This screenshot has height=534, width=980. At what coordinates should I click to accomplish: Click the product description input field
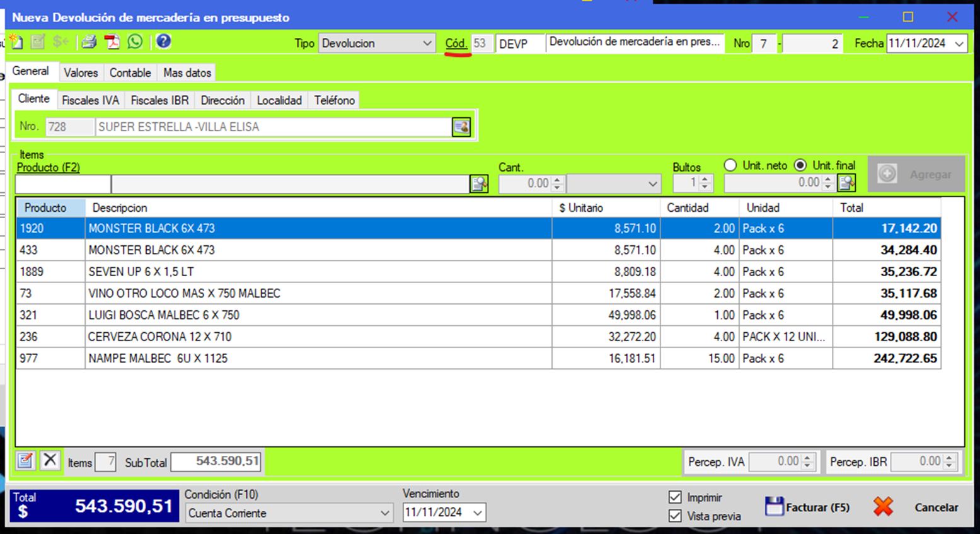click(x=291, y=184)
